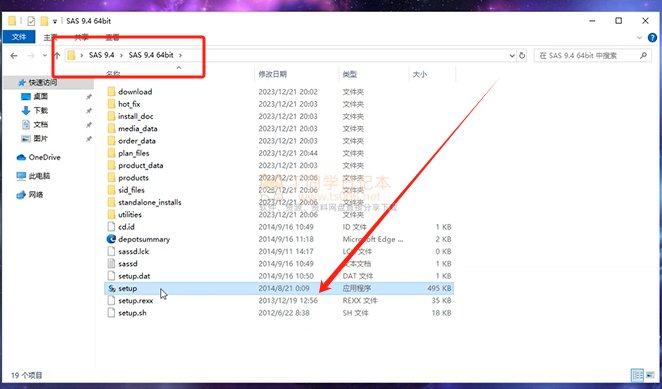Click the search magnifier icon
Viewport: 662px width, 389px height.
(x=643, y=55)
